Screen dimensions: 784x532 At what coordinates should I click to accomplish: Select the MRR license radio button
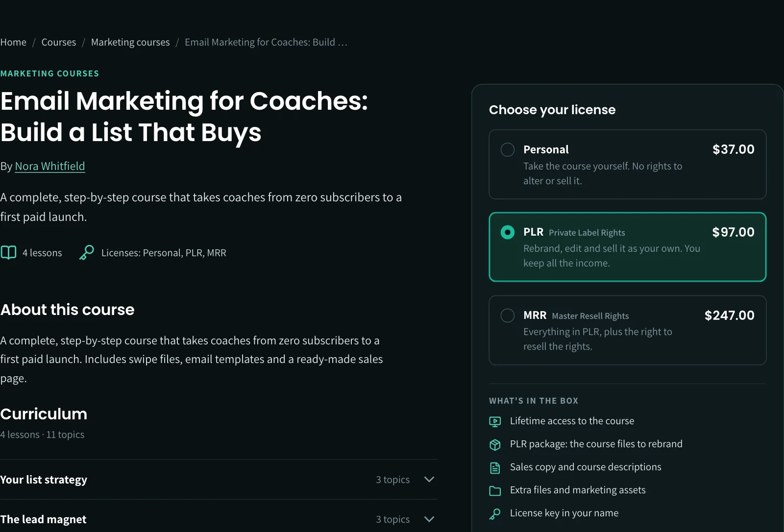coord(508,315)
